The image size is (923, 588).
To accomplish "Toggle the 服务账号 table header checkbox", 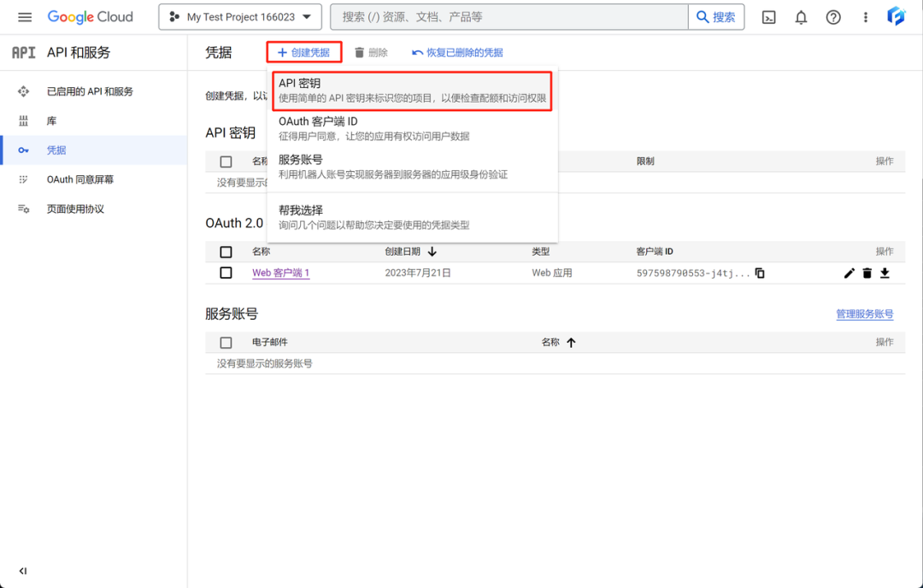I will [x=226, y=343].
